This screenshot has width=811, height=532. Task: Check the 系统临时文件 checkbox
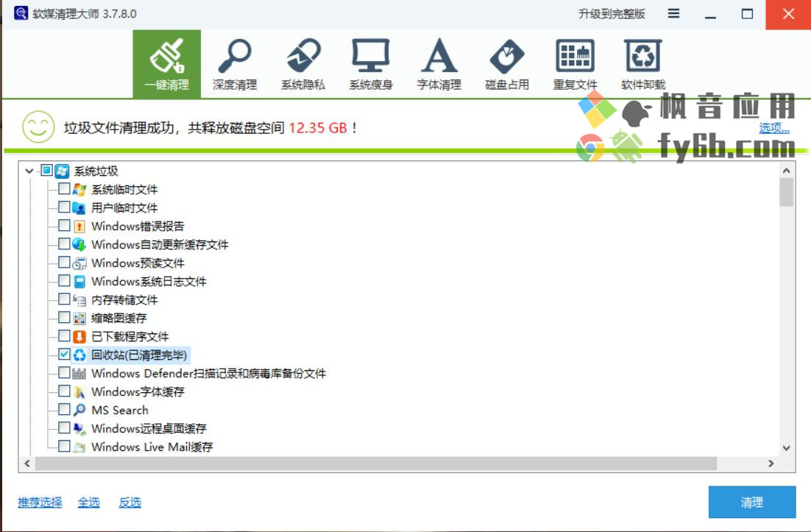coord(64,188)
